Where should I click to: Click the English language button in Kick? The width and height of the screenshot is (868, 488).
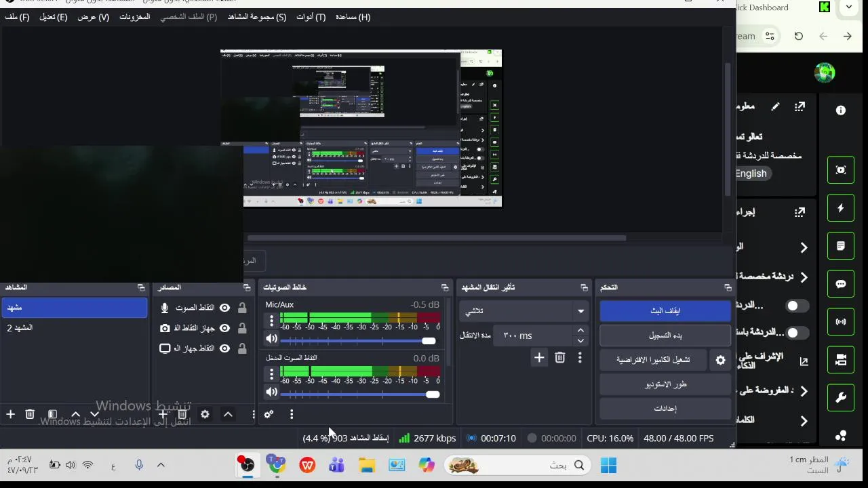(751, 174)
